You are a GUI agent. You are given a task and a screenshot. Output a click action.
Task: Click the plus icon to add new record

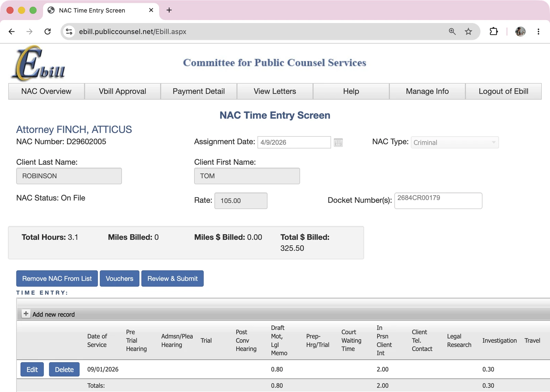pos(26,314)
